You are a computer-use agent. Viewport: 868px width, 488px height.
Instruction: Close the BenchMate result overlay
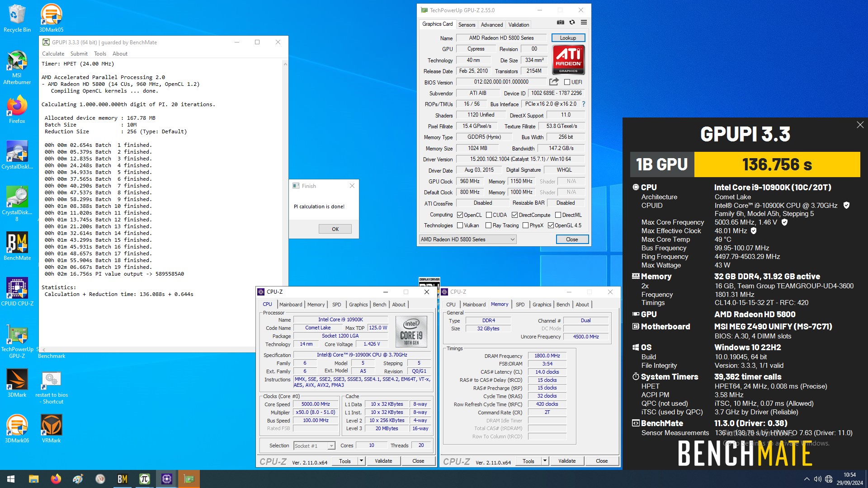click(x=860, y=125)
